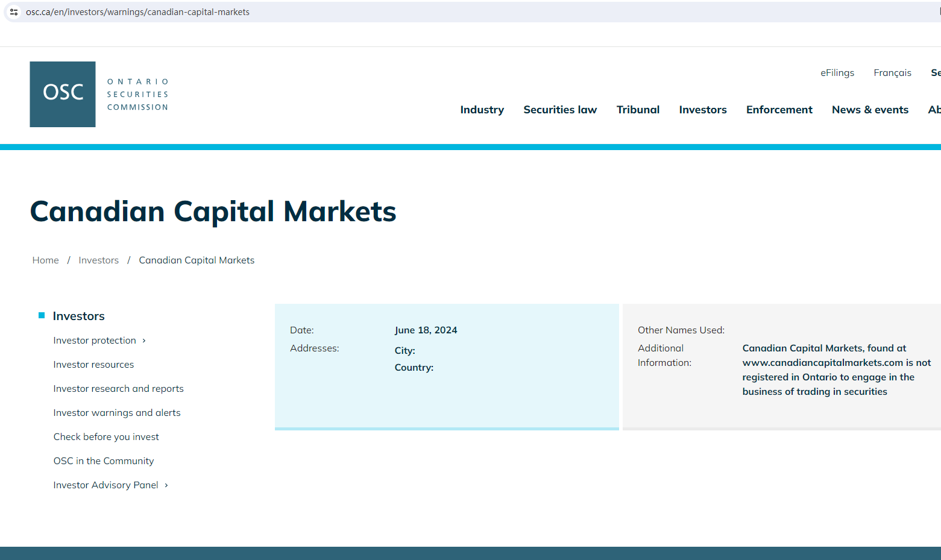Click the Investors breadcrumb link
Viewport: 941px width, 560px height.
coord(98,260)
